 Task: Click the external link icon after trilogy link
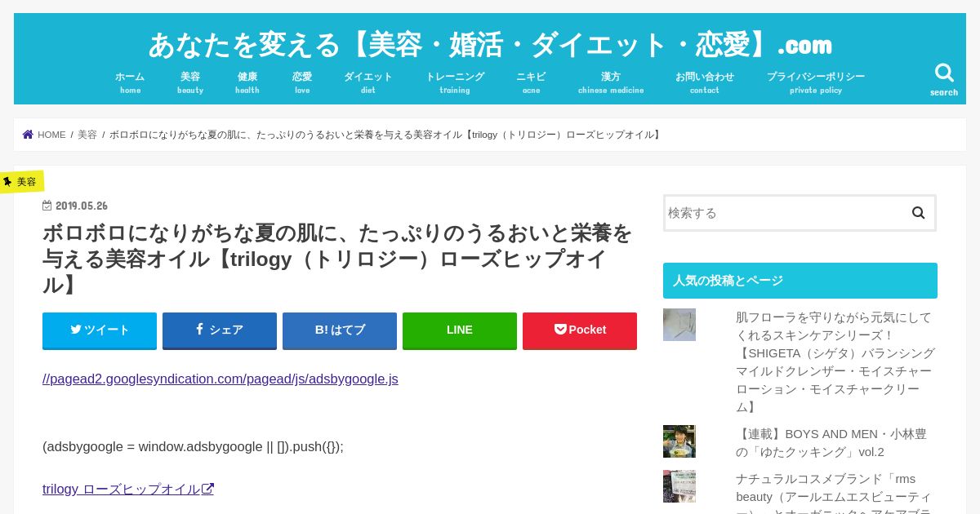[208, 489]
